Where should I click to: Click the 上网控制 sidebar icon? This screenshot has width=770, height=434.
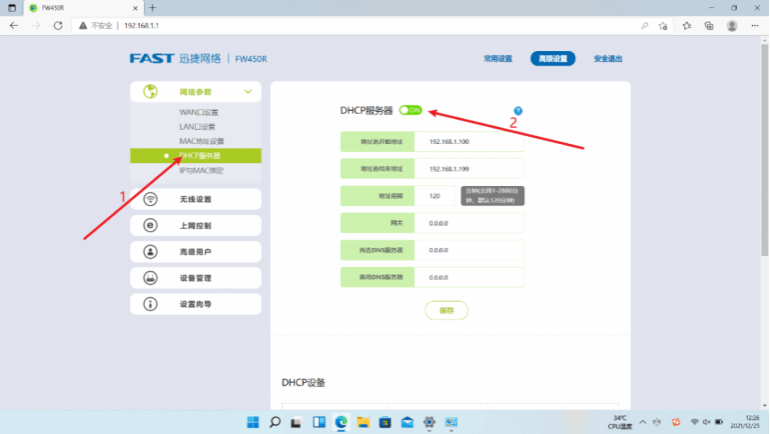[151, 226]
